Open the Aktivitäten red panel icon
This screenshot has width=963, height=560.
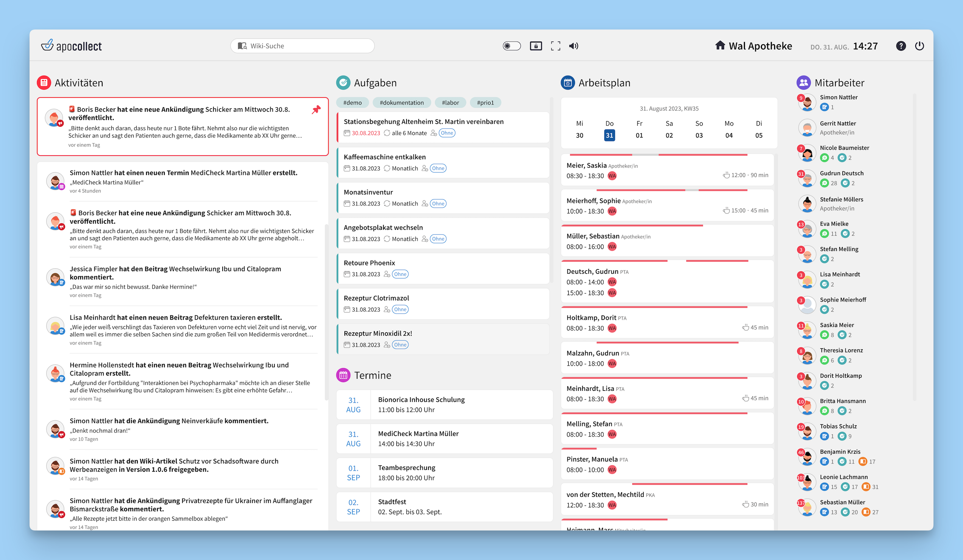[x=44, y=82]
